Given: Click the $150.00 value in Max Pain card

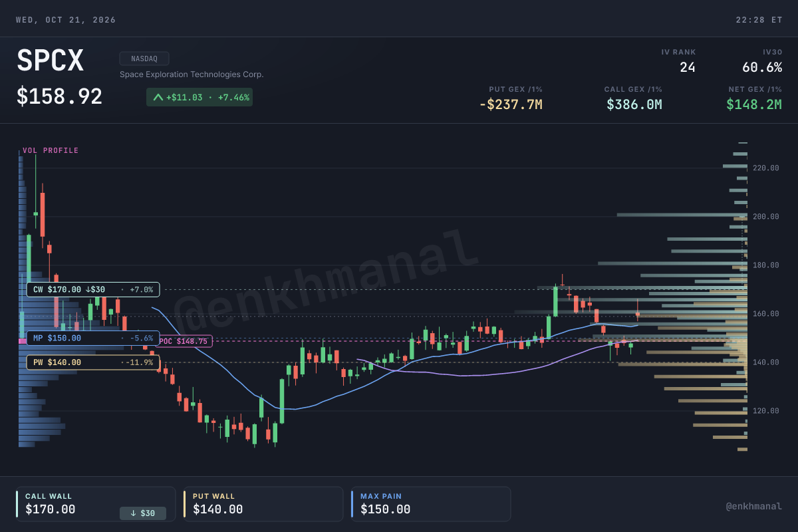Looking at the screenshot, I should pos(386,510).
